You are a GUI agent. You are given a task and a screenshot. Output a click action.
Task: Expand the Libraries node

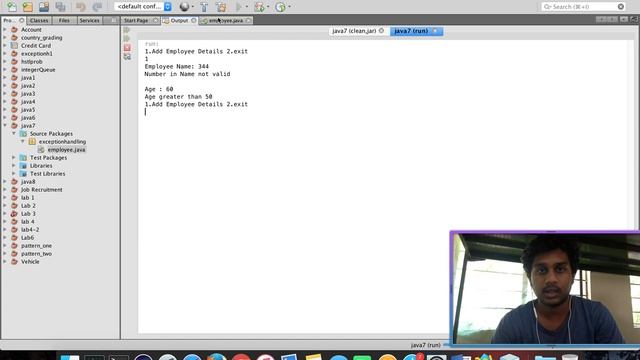click(14, 166)
